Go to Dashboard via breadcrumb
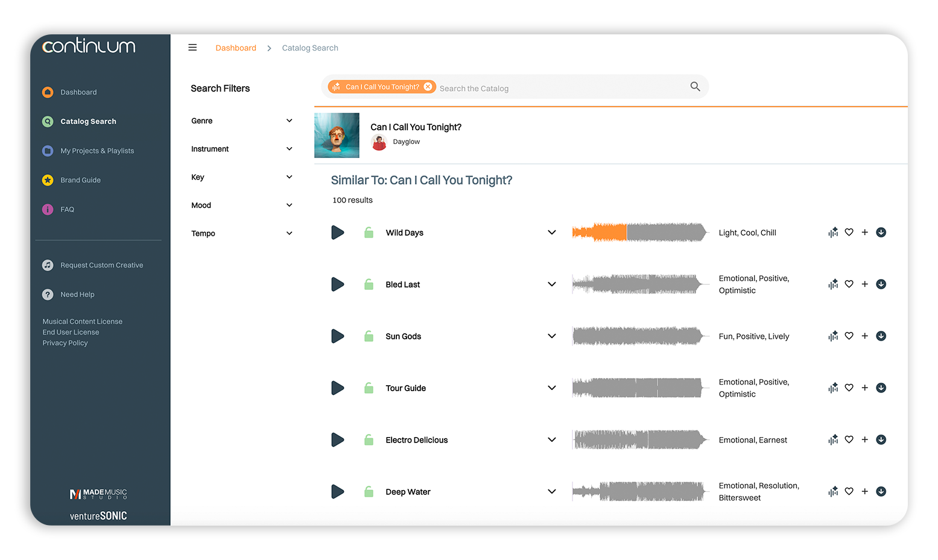 click(x=236, y=48)
